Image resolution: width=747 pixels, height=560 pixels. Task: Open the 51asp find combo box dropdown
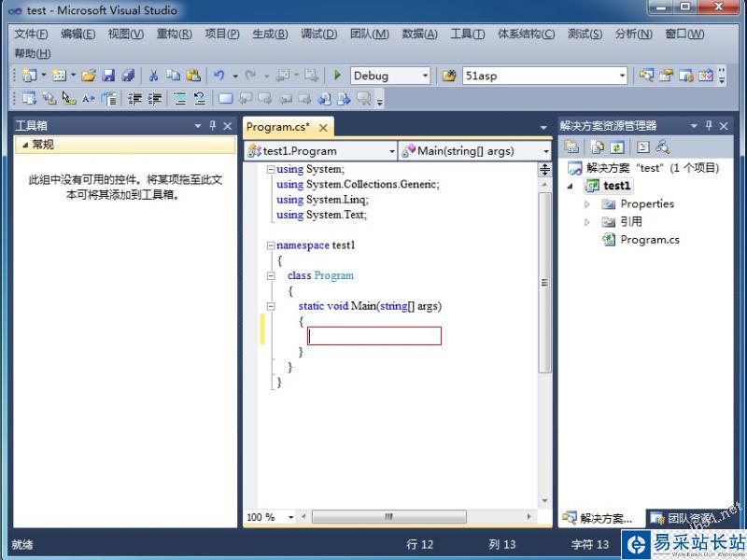tap(622, 76)
